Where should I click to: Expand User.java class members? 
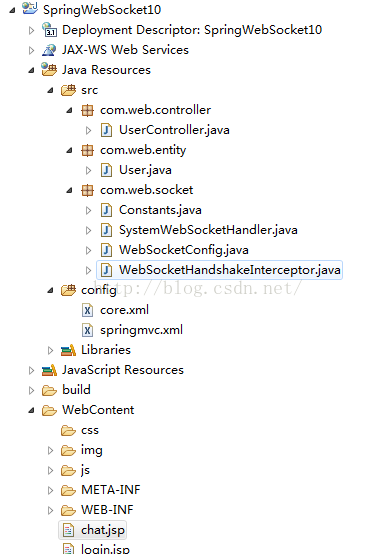89,171
